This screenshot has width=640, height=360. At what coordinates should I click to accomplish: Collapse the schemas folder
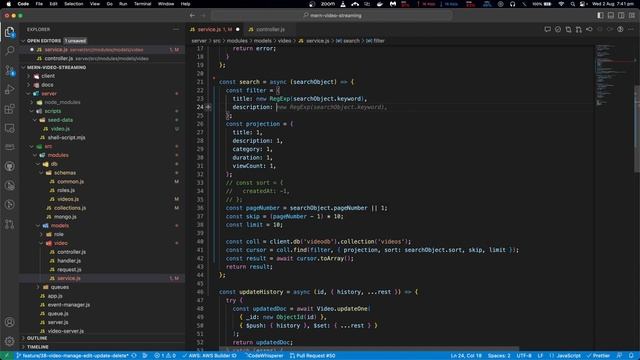[x=64, y=173]
